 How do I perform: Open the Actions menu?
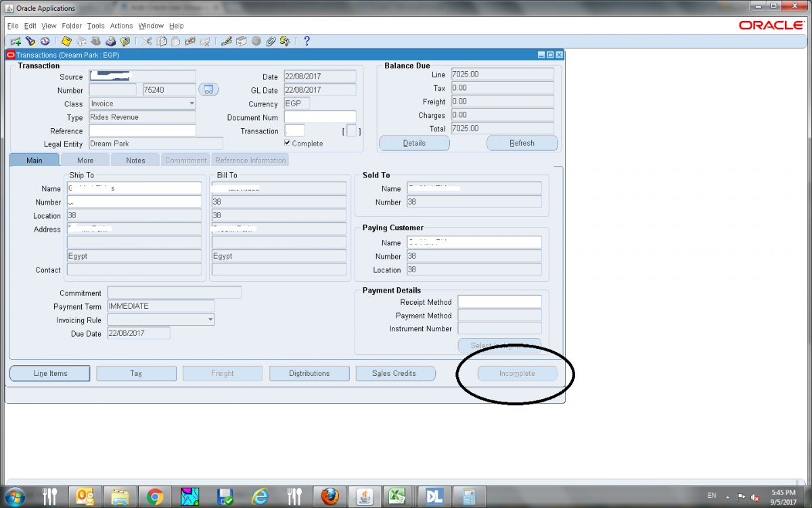[x=122, y=26]
